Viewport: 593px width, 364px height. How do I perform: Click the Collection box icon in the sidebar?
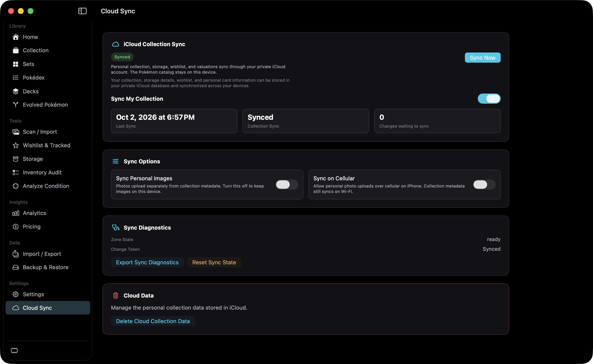tap(16, 50)
